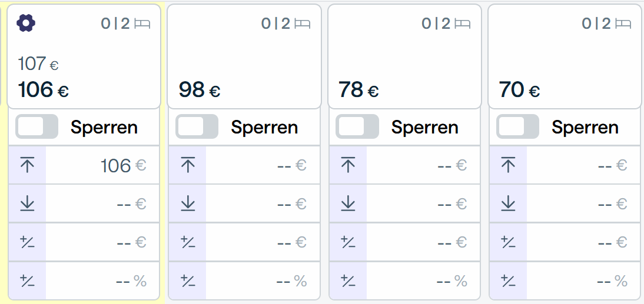Screen dimensions: 644x304
Task: Click bed icon on the 98 € card
Action: point(303,24)
